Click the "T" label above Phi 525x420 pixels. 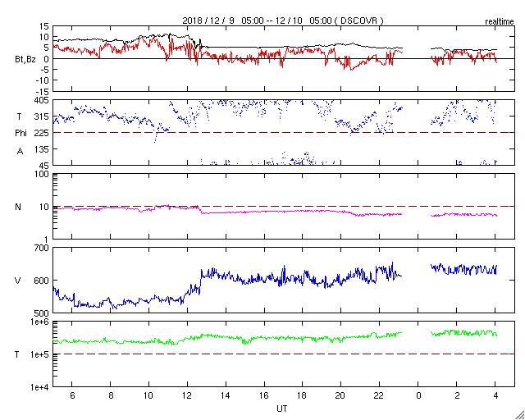point(19,116)
